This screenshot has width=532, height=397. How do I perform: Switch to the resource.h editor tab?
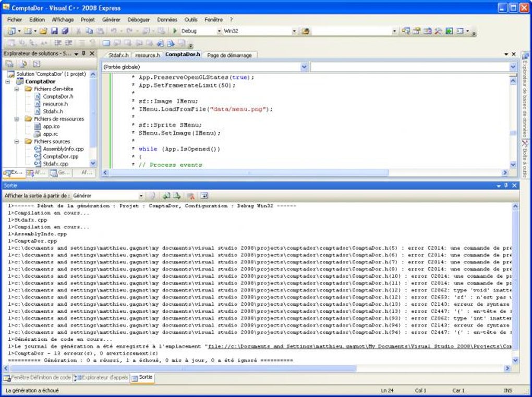click(147, 55)
